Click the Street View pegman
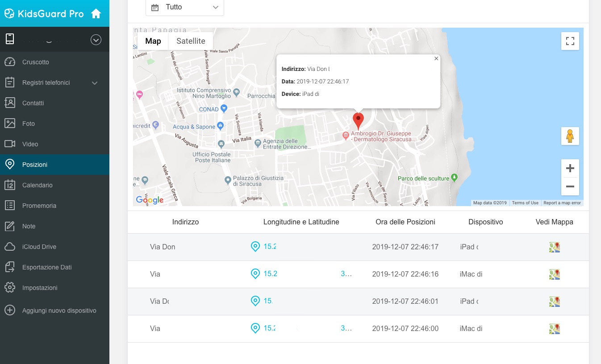 pyautogui.click(x=570, y=136)
